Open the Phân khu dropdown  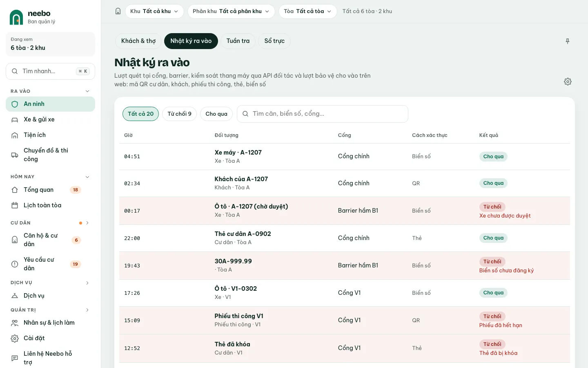coord(231,11)
